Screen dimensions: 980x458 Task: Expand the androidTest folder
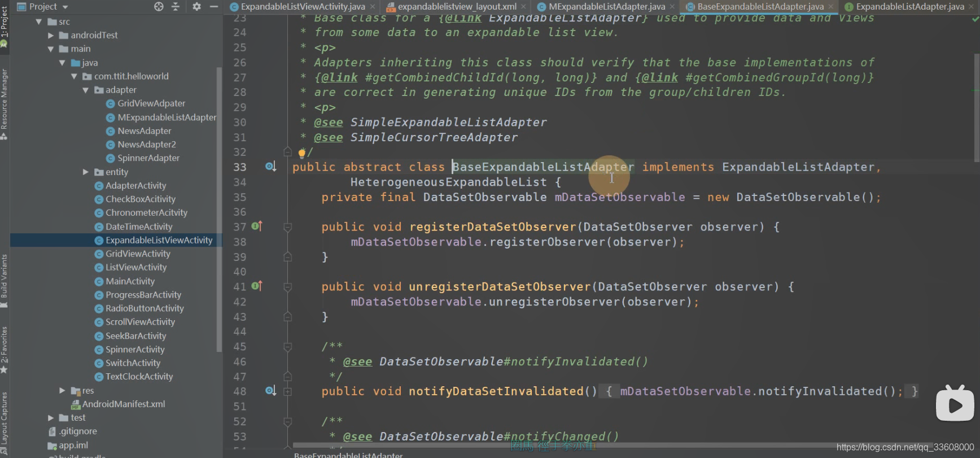click(x=50, y=35)
